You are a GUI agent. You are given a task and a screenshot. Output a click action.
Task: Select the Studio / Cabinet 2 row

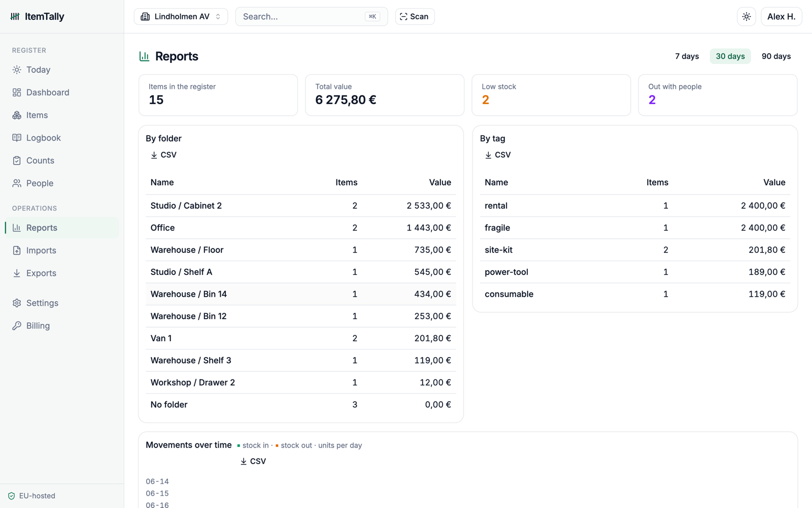pos(301,206)
